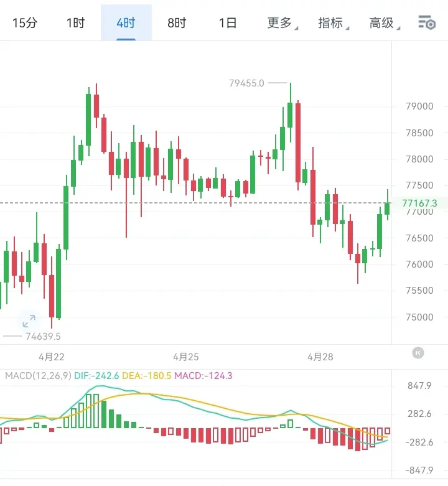Click the DIF:-242.6 value

[x=96, y=376]
